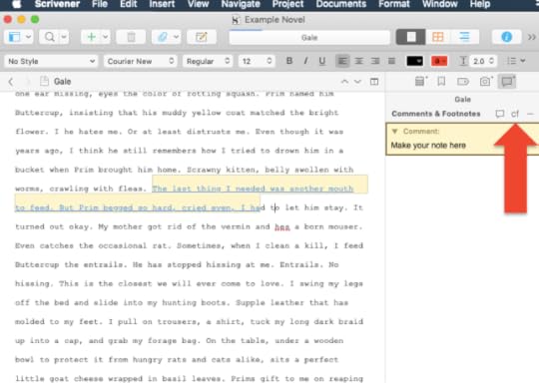Open Inspector Bookmarks tab icon
Screen dimensions: 539x392
coord(441,82)
